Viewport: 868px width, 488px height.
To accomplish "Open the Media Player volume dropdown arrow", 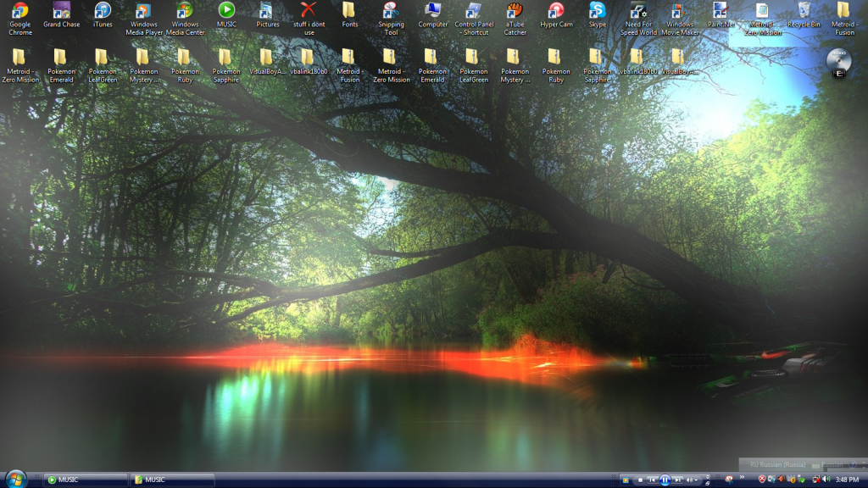I will pos(696,480).
